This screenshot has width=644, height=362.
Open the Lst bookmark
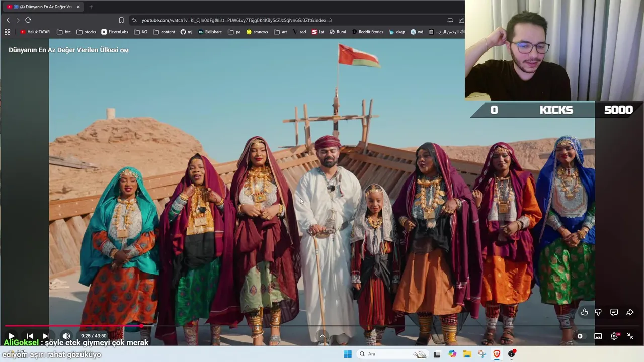coord(318,32)
